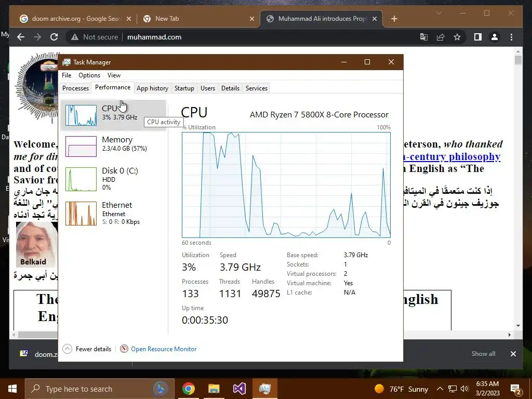Close the Muhammad Ali introduces tab

(x=375, y=19)
